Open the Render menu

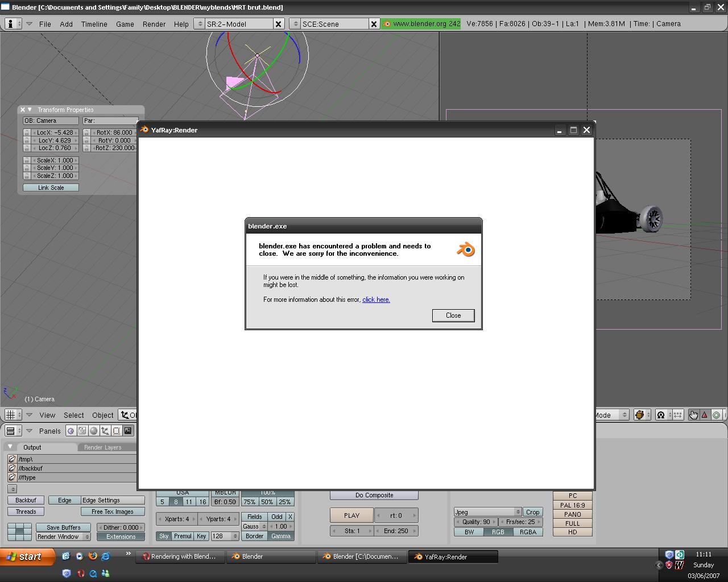coord(154,24)
